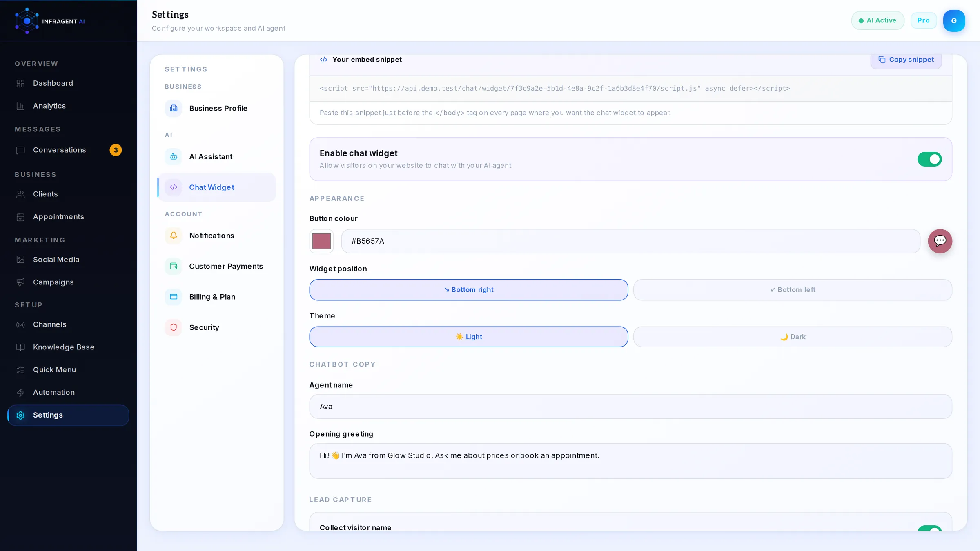Click the 'Paste this snippet' instruction text

tap(495, 113)
